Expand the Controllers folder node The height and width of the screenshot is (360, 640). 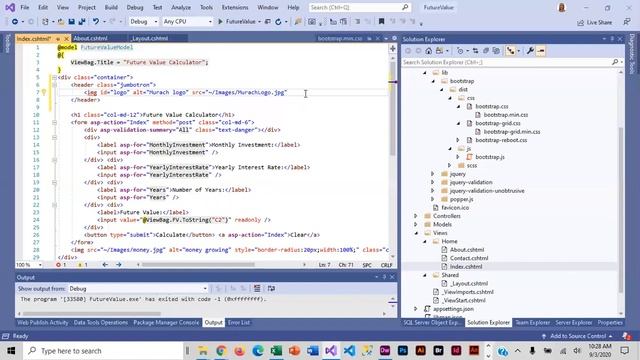point(416,216)
